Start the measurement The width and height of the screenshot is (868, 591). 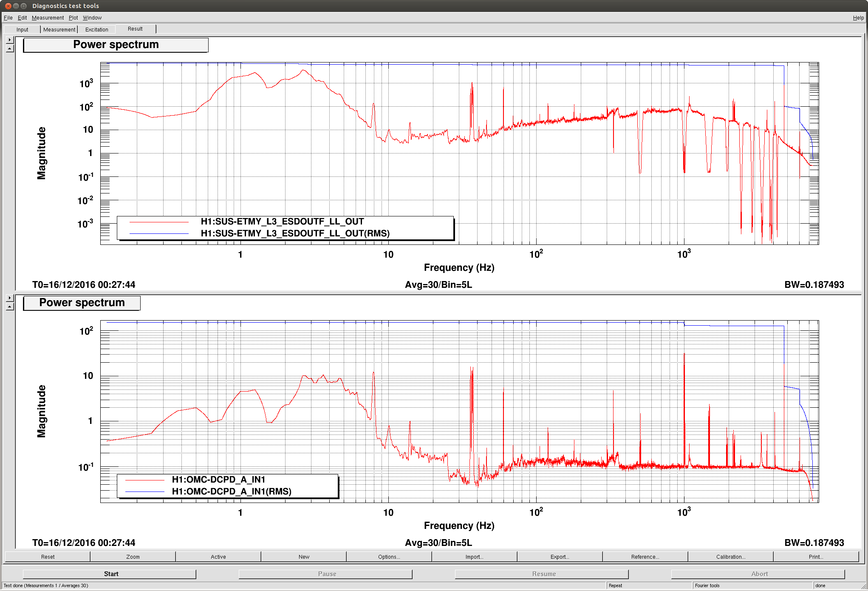coord(110,574)
